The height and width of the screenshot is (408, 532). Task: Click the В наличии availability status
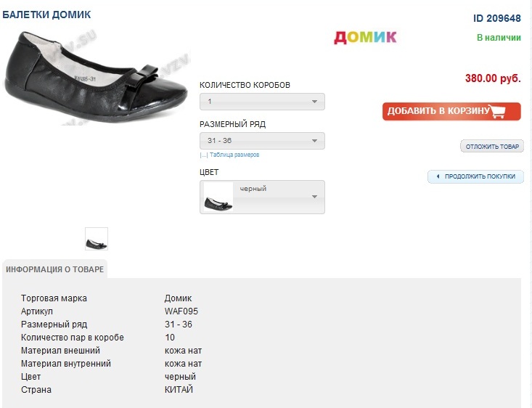(x=499, y=38)
